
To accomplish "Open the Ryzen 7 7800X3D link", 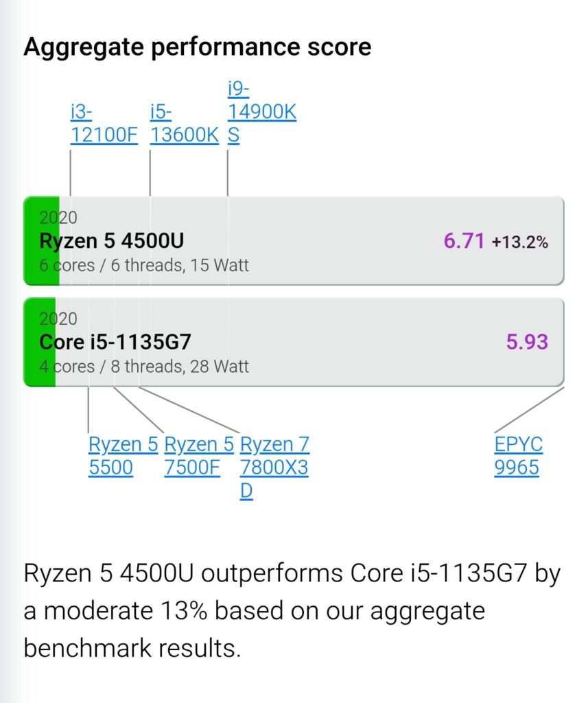I will click(x=274, y=467).
